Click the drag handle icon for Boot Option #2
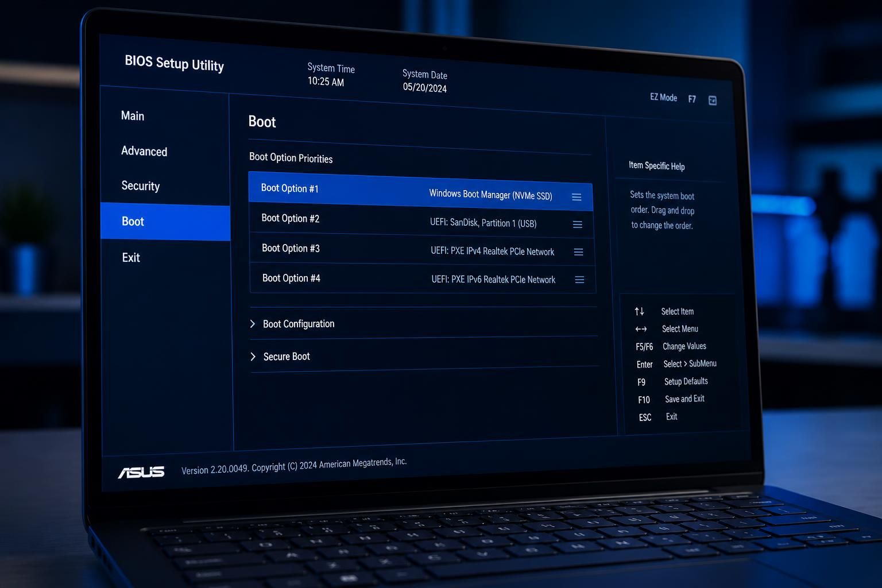Viewport: 882px width, 588px height. click(578, 225)
